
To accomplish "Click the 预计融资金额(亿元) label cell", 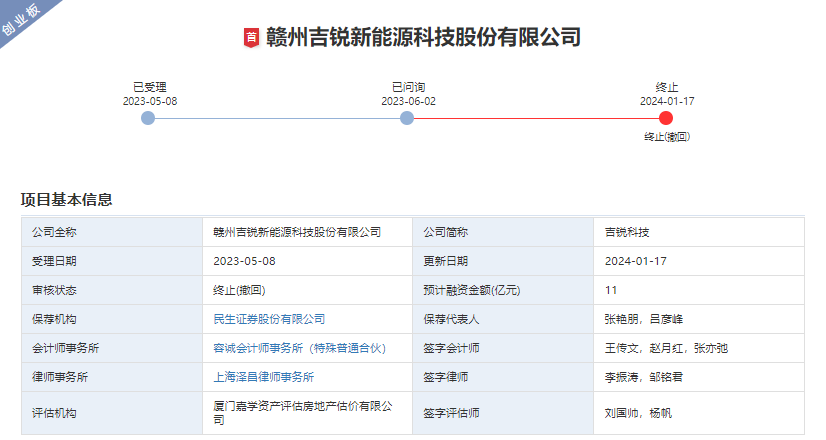I will click(503, 290).
